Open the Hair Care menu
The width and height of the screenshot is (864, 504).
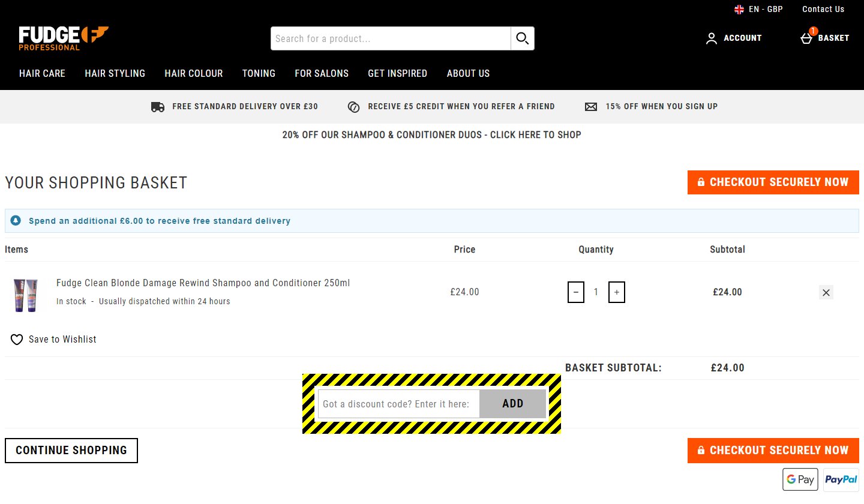pyautogui.click(x=42, y=73)
